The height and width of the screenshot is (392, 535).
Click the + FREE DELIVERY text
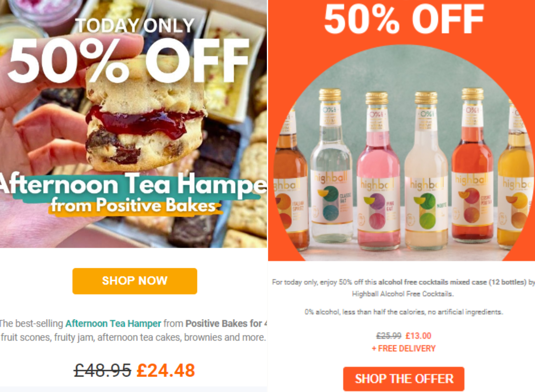tap(403, 348)
